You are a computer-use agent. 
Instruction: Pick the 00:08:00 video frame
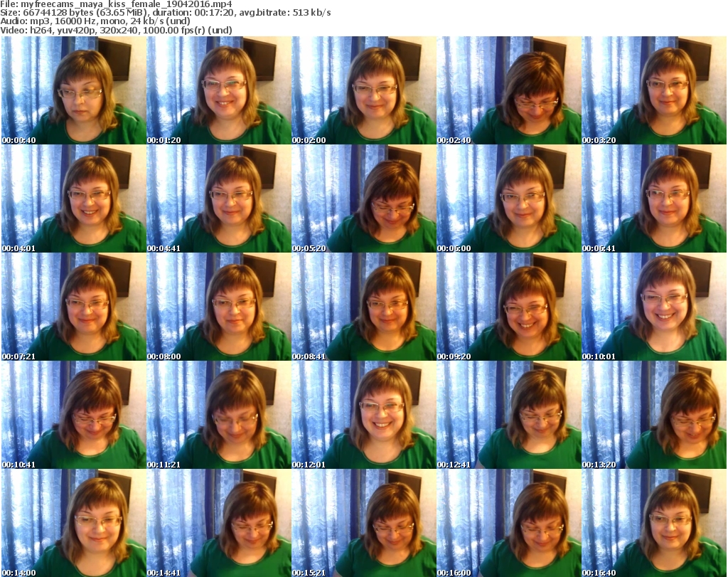pos(219,307)
